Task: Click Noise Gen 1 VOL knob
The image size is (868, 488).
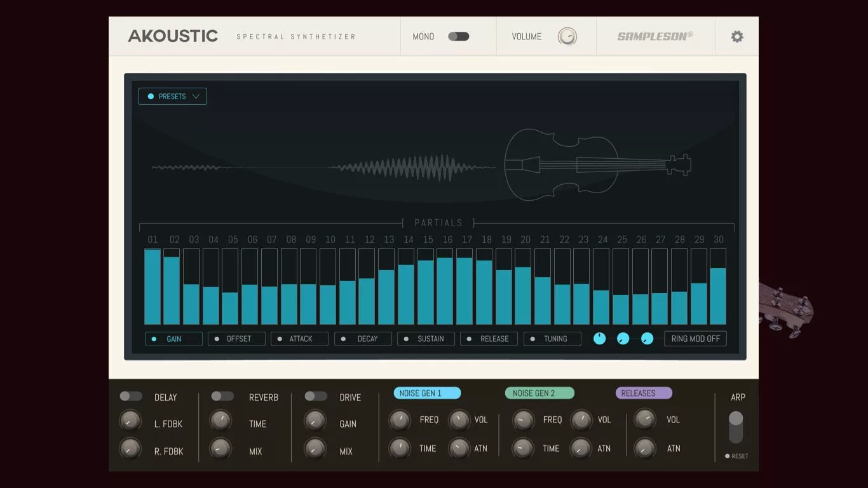Action: 459,419
